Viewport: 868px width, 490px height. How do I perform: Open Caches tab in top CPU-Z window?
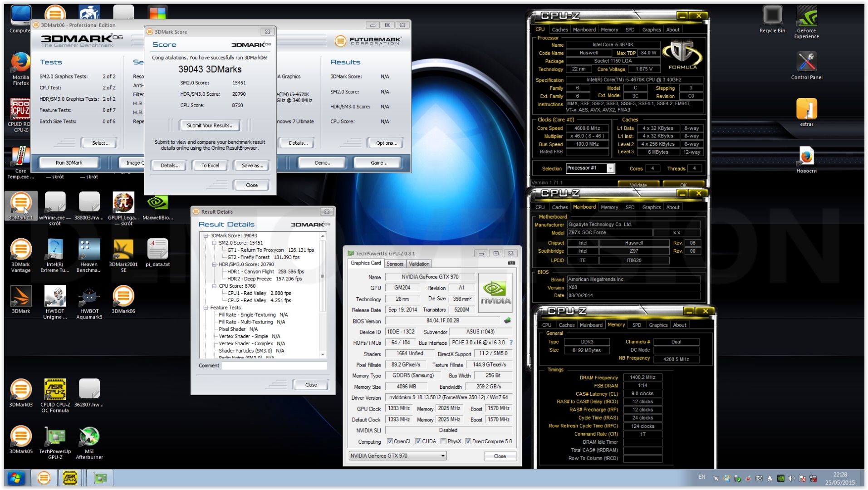559,30
